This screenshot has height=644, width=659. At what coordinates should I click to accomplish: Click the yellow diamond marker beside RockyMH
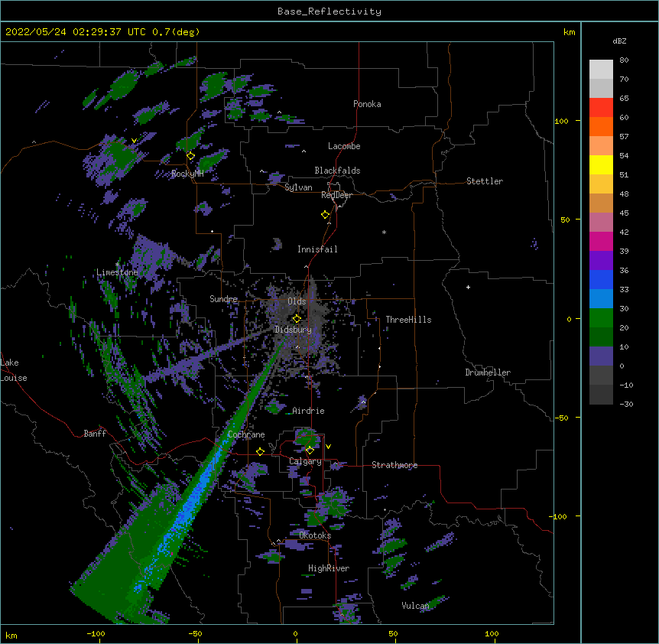click(x=191, y=156)
